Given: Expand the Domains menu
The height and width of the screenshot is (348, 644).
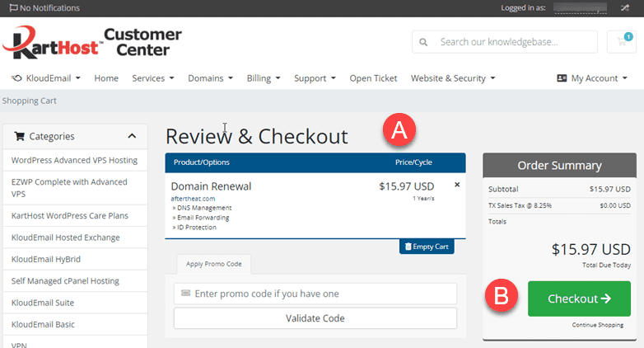Looking at the screenshot, I should 210,78.
